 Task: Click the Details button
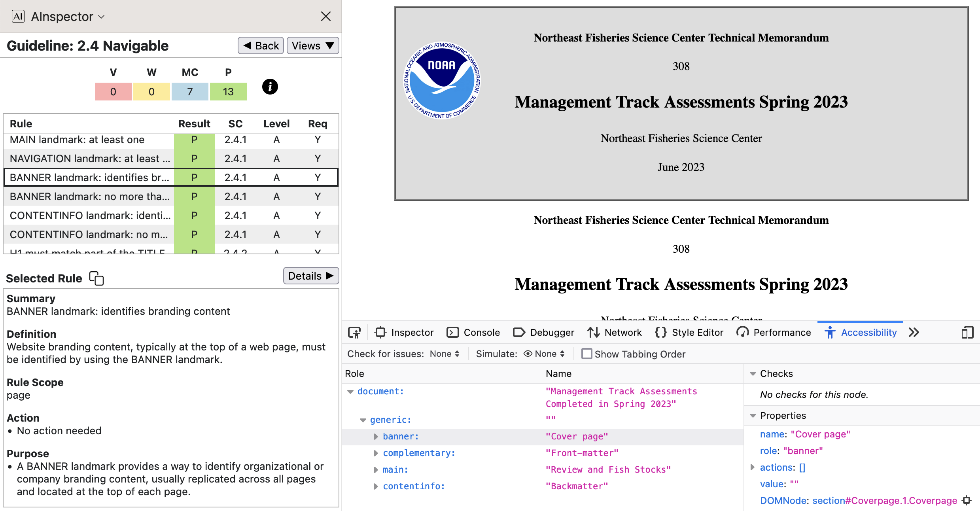point(310,276)
